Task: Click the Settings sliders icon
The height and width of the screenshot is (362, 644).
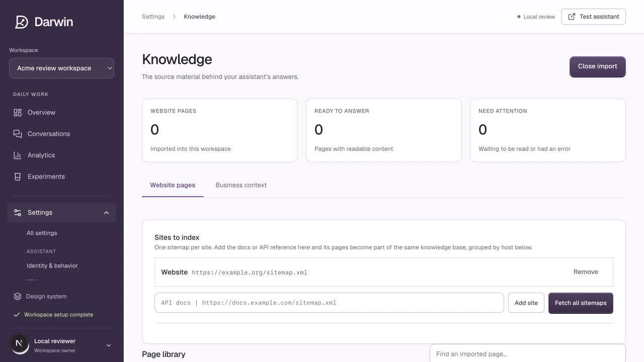Action: click(18, 213)
